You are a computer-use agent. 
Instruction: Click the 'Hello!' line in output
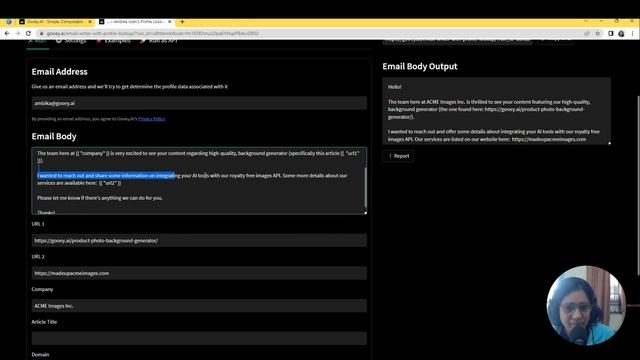[394, 87]
